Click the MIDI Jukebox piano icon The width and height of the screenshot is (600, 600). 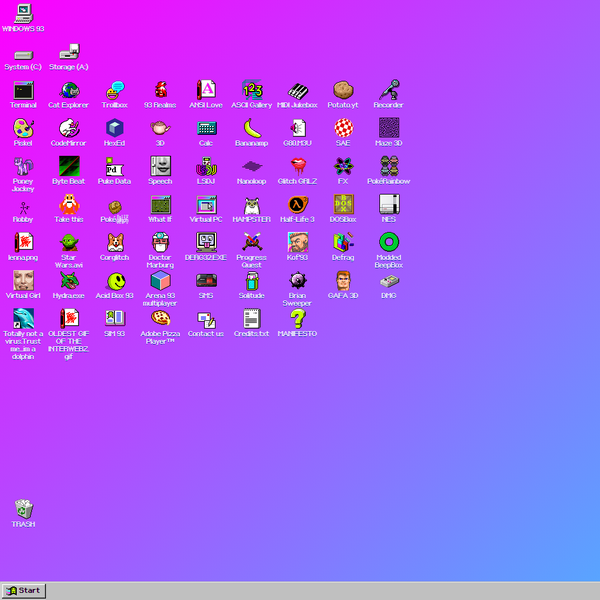tap(297, 90)
